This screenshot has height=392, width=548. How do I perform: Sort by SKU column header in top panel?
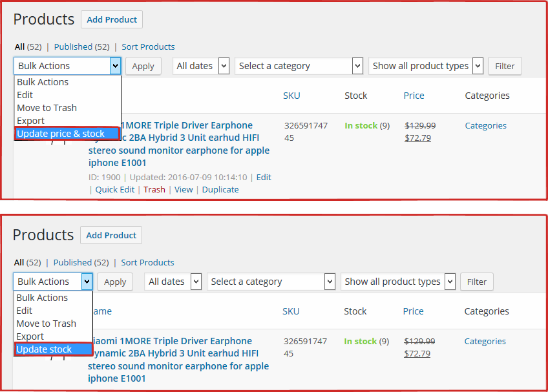coord(291,96)
